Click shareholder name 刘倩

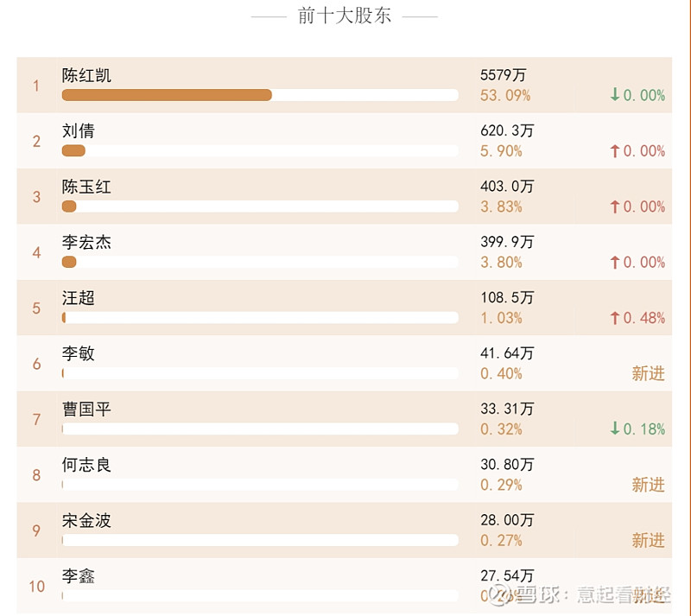tap(73, 130)
